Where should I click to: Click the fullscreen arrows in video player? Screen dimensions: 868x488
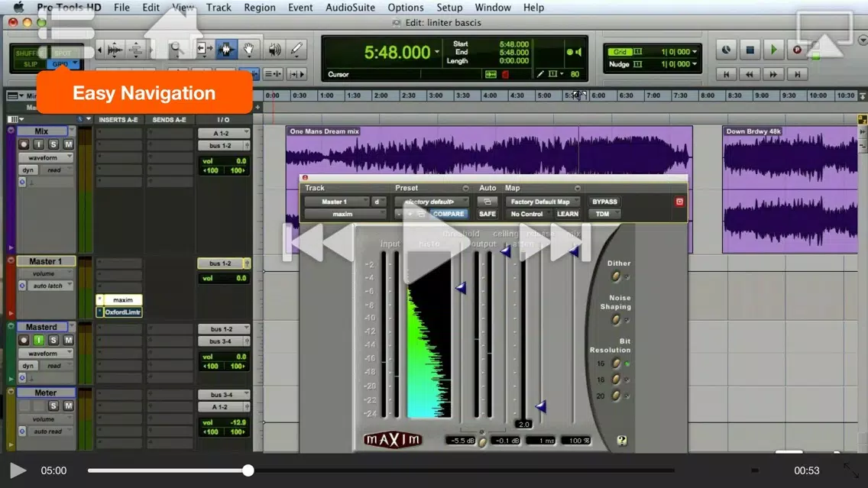point(851,470)
